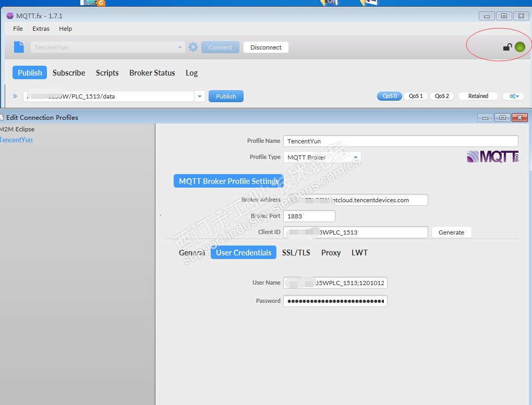Viewport: 532px width, 405px height.
Task: Click the MQTT.fx application logo icon
Action: click(10, 16)
